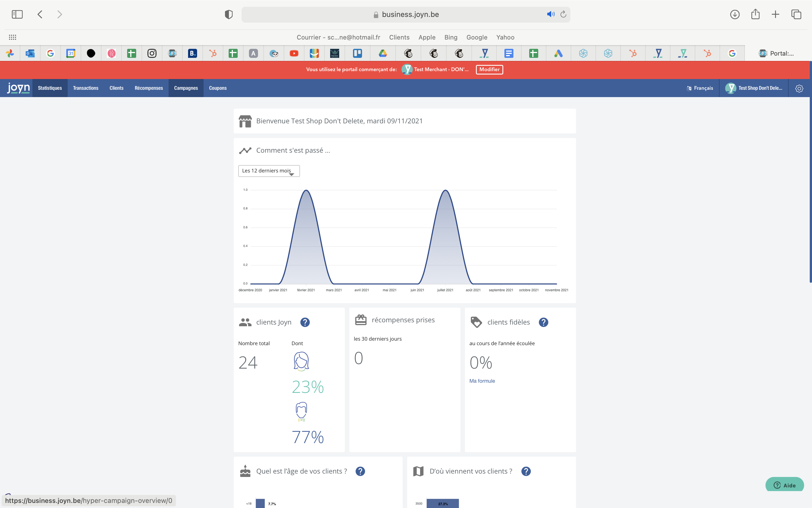Open the Share menu
The width and height of the screenshot is (812, 508).
tap(755, 14)
